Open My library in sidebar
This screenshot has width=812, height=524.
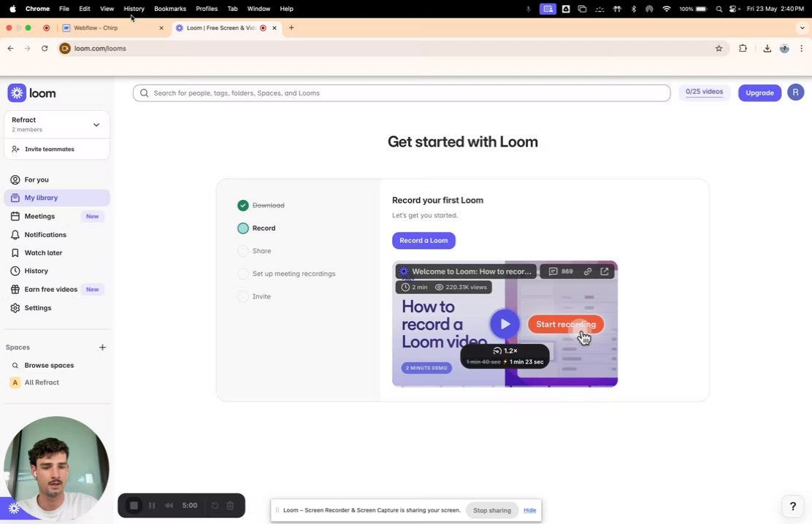57,198
